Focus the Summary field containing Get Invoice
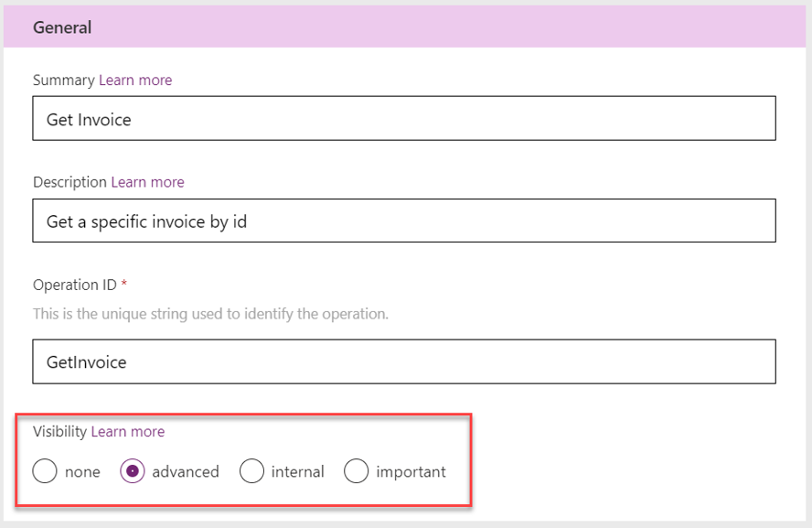The height and width of the screenshot is (528, 812). coord(404,118)
